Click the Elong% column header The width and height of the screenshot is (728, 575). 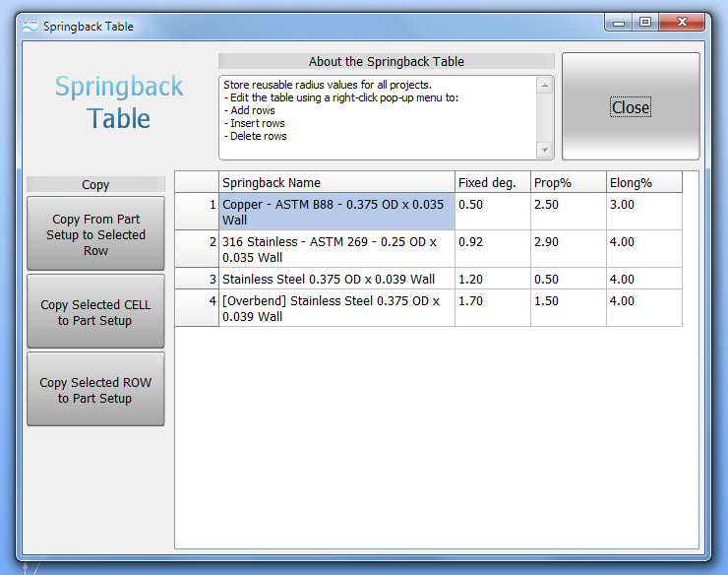tap(642, 182)
